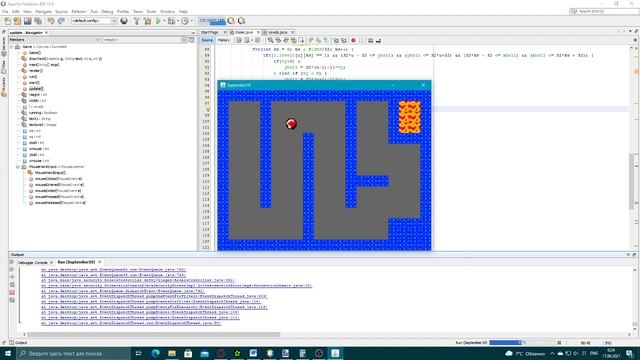Select the running : boolean field in Navigator
640x360 pixels.
[43, 113]
